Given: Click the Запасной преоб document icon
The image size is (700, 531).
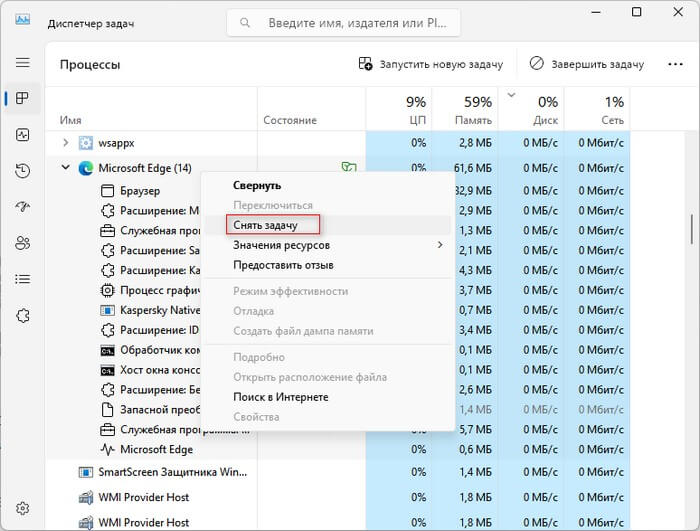Looking at the screenshot, I should click(x=107, y=410).
